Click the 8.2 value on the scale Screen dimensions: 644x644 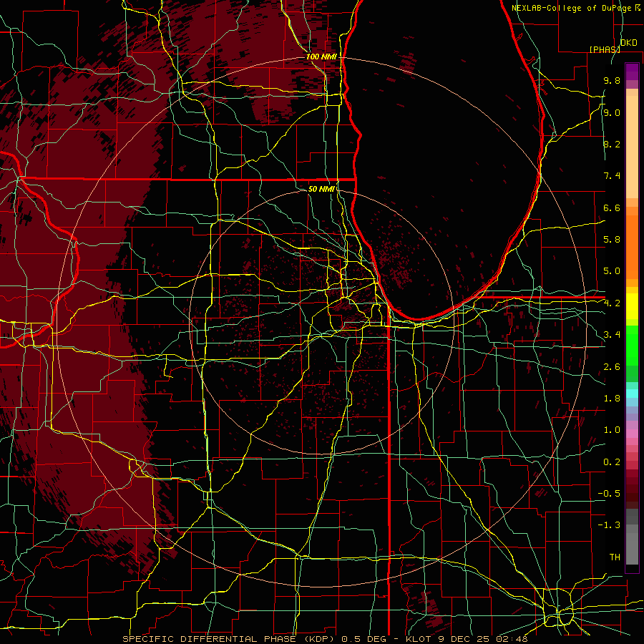pyautogui.click(x=612, y=144)
